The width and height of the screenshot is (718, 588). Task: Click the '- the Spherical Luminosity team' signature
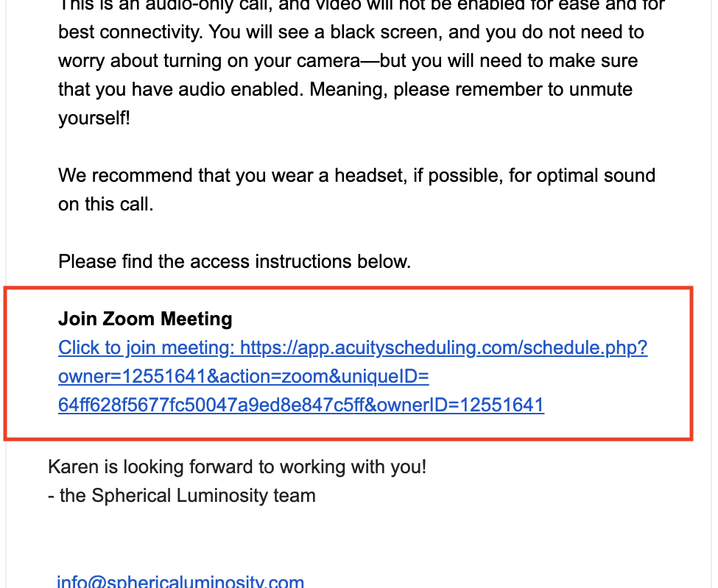[182, 495]
